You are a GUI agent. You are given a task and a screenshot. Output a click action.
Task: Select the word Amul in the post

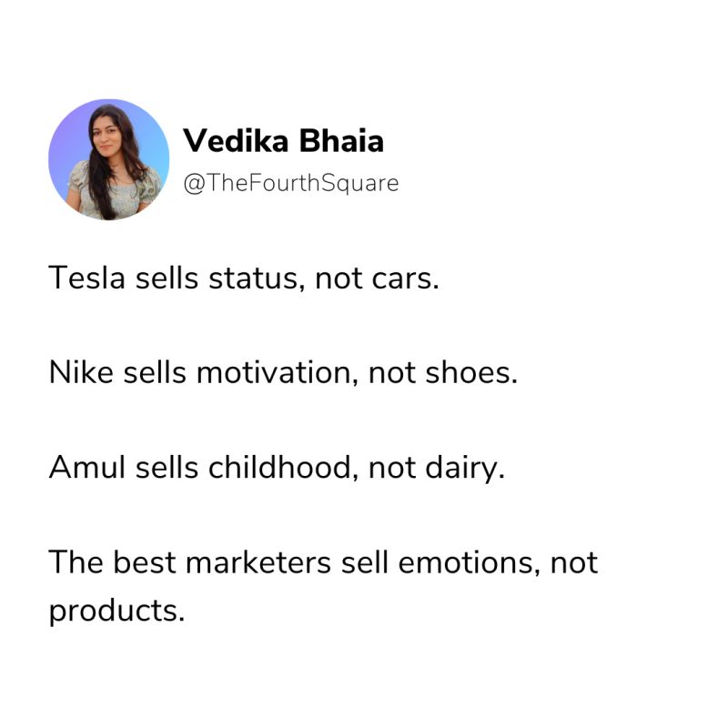click(87, 467)
